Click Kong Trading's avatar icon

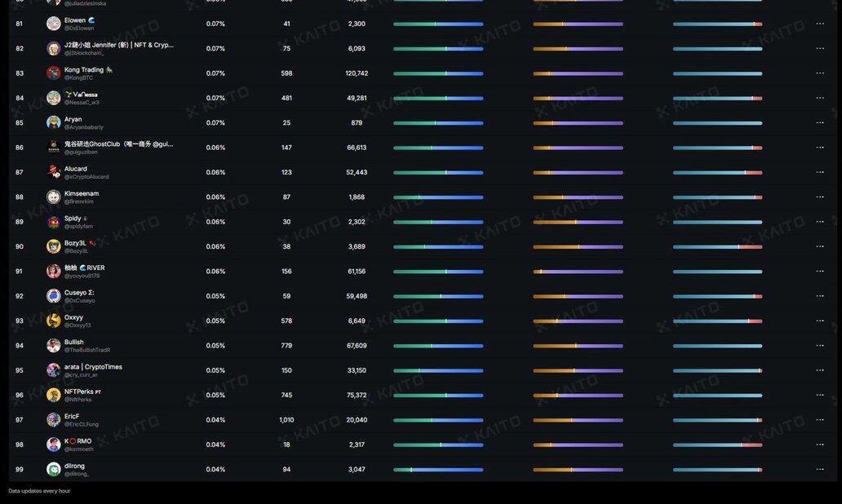click(x=54, y=73)
